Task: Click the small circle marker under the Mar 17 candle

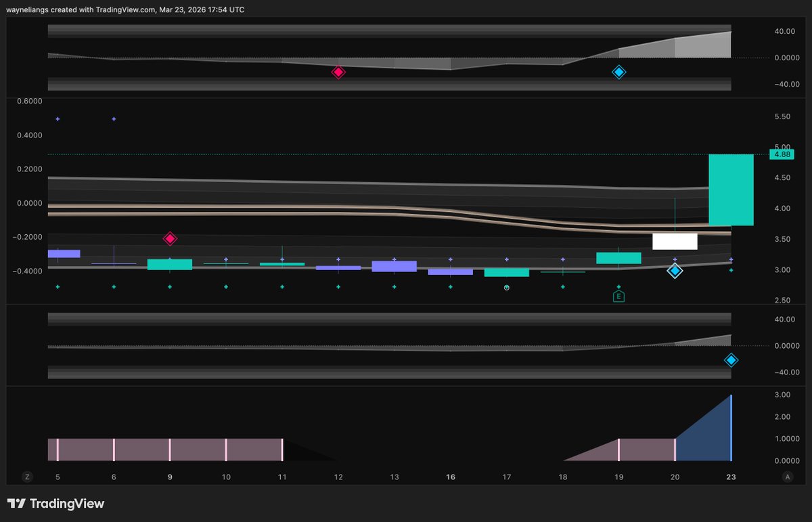Action: pos(507,287)
